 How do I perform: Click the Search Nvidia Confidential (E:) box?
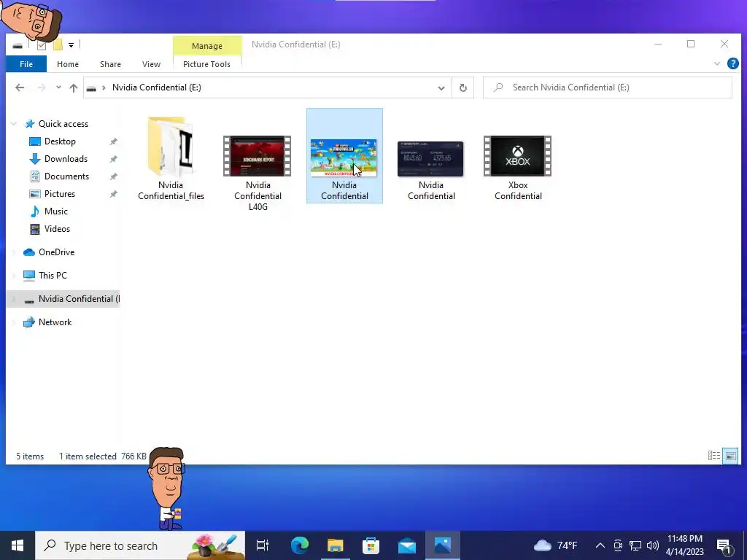(608, 87)
